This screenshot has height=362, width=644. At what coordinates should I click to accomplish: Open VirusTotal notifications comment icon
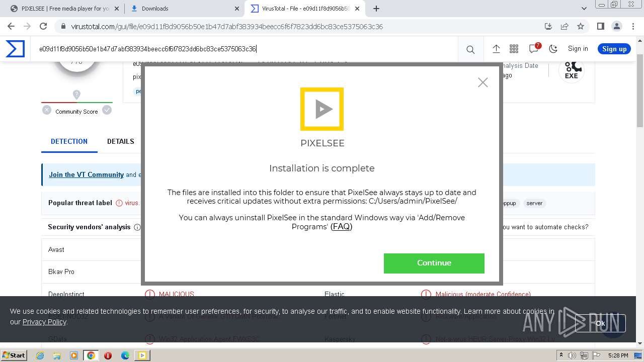534,48
